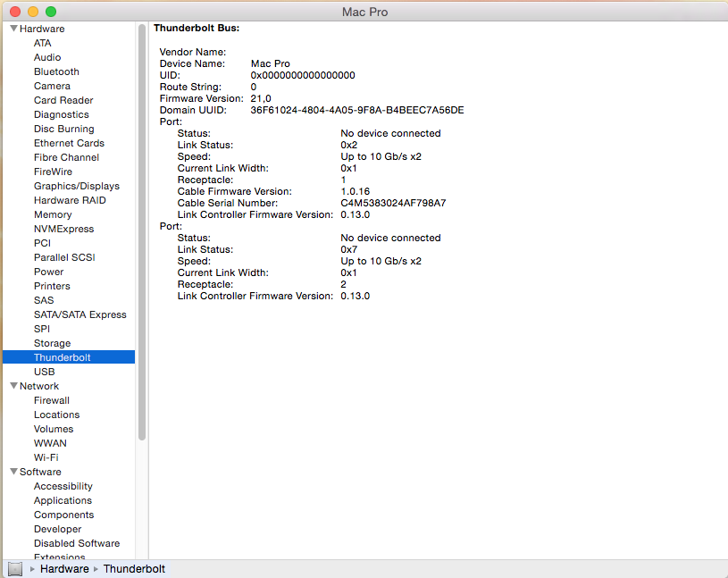Select FireWire in the sidebar
728x578 pixels.
point(53,172)
